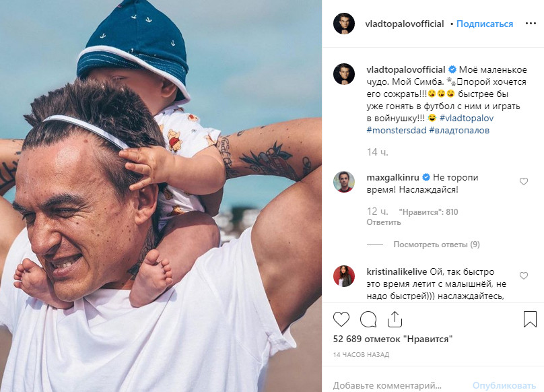Open the three-dot more options menu
544x392 pixels.
point(531,24)
